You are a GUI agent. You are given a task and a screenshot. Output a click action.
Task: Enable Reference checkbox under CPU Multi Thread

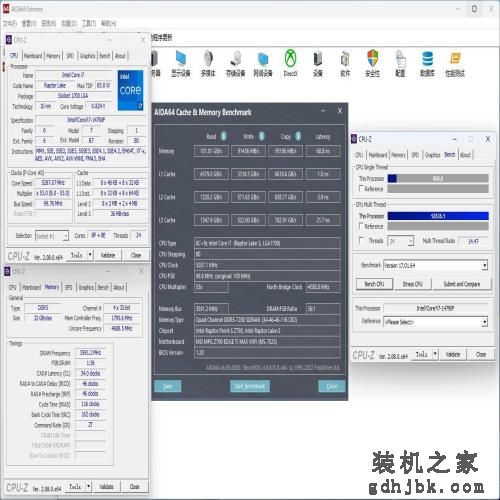point(361,226)
